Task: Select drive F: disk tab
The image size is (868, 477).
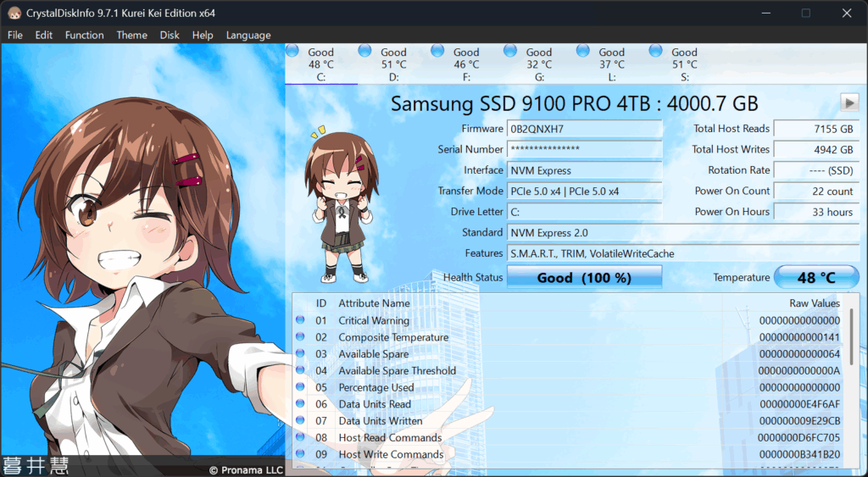Action: (x=467, y=64)
